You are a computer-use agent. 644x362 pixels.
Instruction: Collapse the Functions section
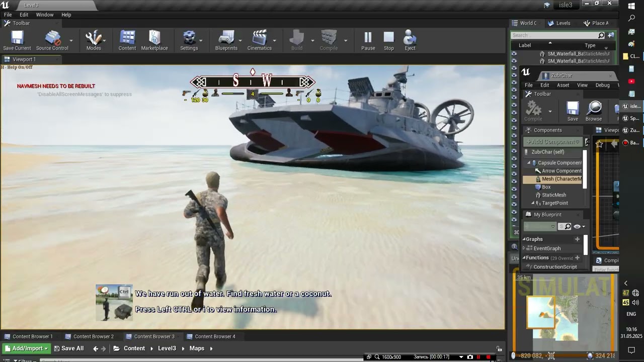click(524, 258)
